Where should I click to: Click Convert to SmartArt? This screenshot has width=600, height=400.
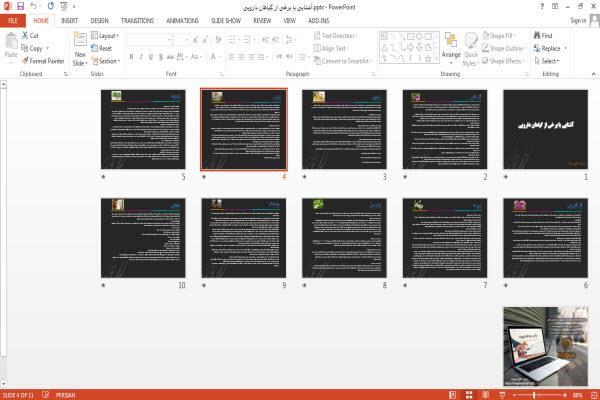pyautogui.click(x=342, y=61)
